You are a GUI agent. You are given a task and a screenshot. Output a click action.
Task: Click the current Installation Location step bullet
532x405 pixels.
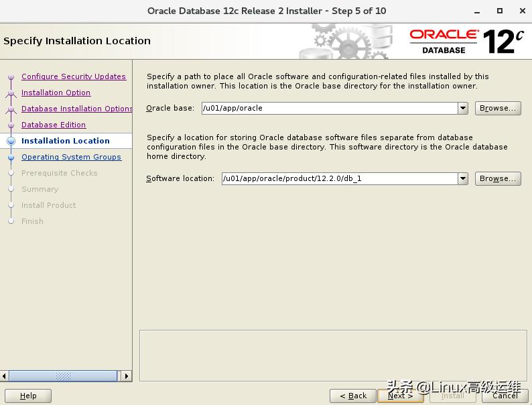11,141
